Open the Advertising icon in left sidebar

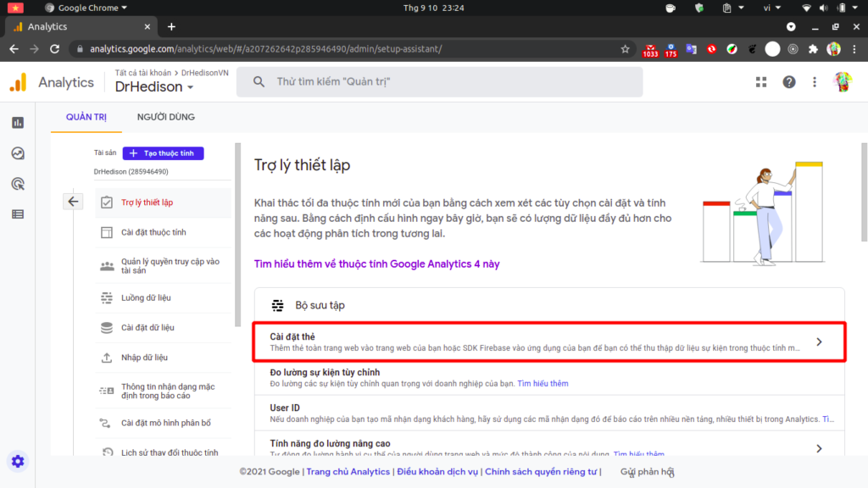point(18,184)
